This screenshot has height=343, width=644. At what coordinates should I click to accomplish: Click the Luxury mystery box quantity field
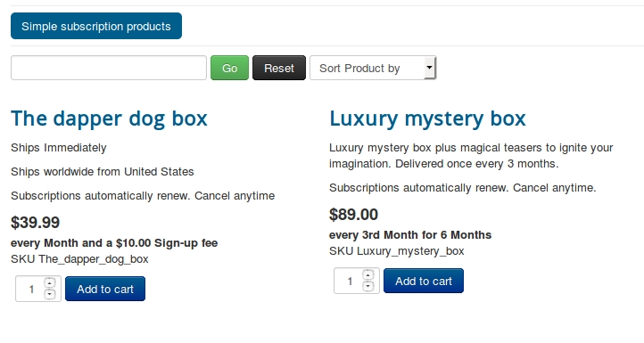(x=349, y=281)
